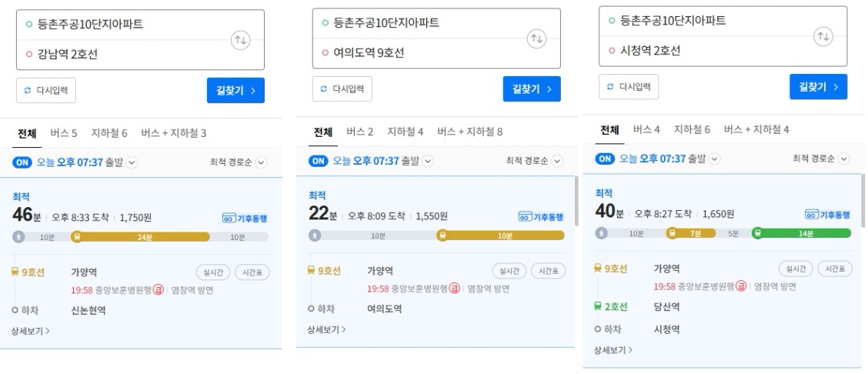Click 기후동행 card icon in 22분 route

[x=524, y=217]
